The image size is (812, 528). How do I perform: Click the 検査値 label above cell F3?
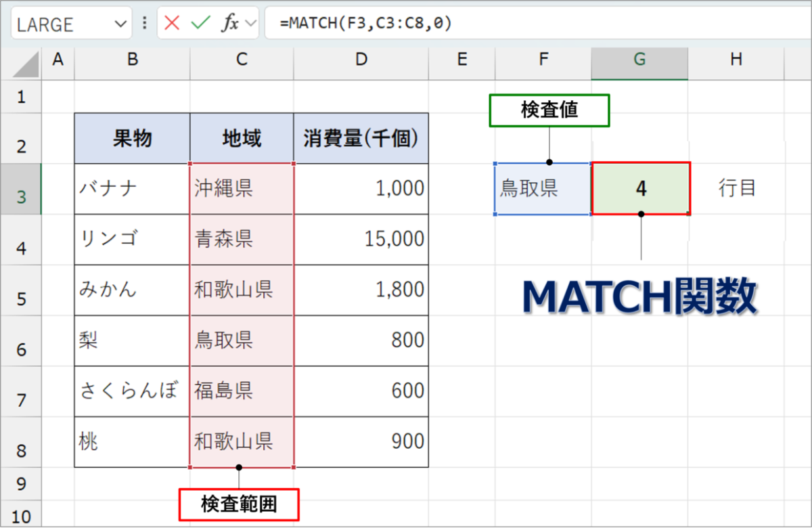point(548,110)
